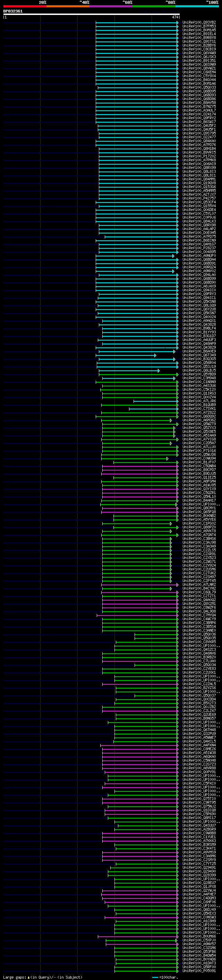The height and width of the screenshot is (980, 222).
Task: Select hit UniRef100_Q9STS1
Action: (199, 41)
